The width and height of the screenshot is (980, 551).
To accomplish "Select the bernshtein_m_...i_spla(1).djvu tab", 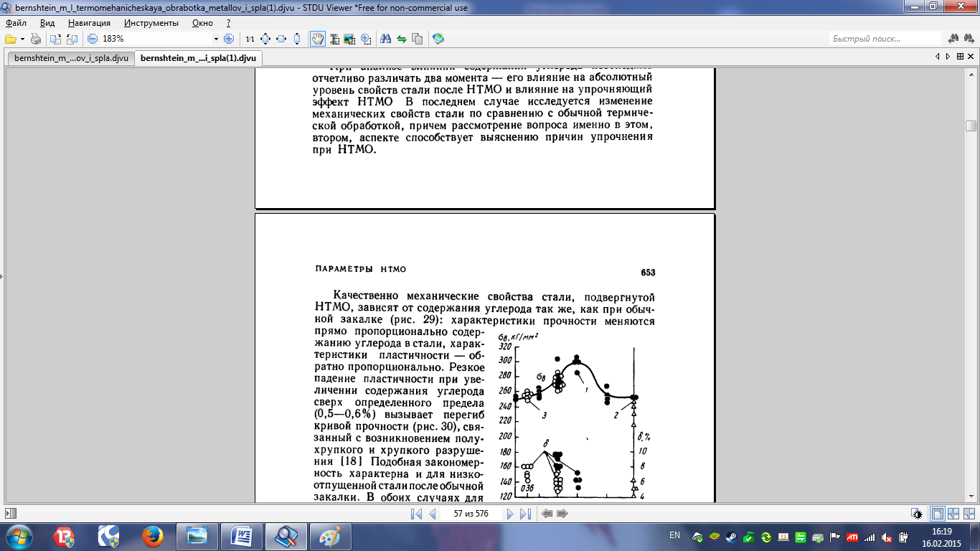I will [198, 58].
